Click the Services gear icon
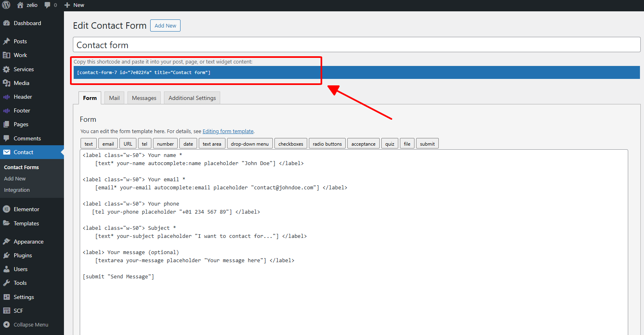This screenshot has width=644, height=335. 6,69
